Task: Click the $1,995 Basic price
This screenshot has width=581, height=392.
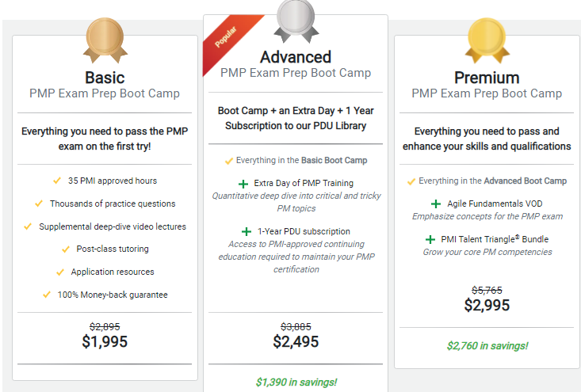Action: (x=105, y=341)
